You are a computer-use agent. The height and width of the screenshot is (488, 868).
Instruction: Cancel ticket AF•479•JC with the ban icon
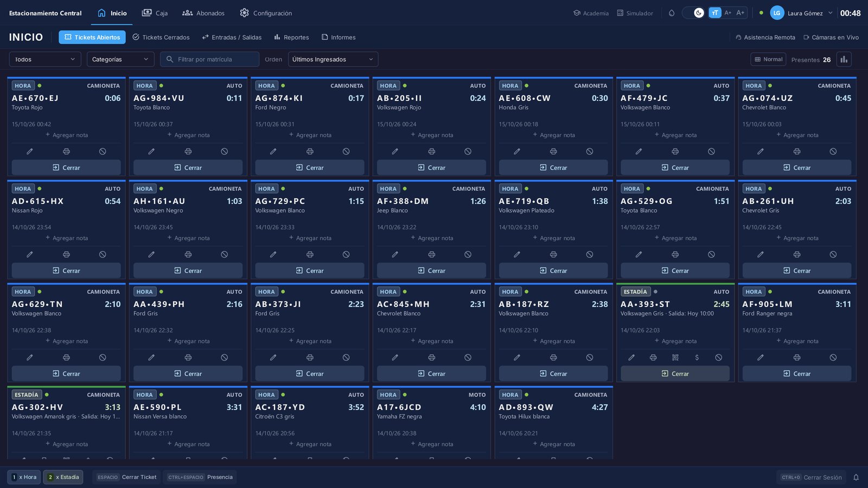pos(711,151)
